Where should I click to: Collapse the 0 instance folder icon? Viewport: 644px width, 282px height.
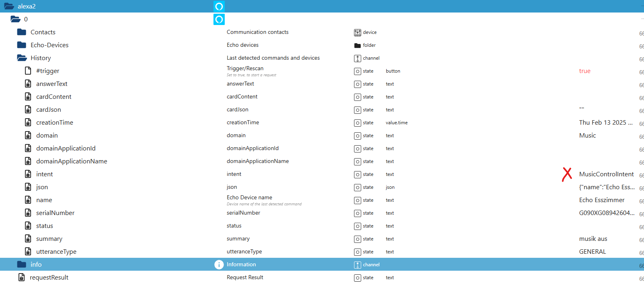pos(15,19)
